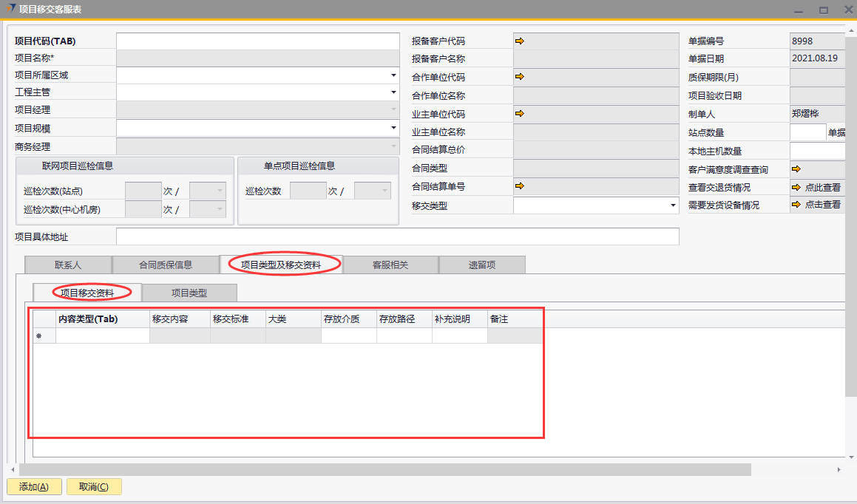This screenshot has height=504, width=857.
Task: Click the 客户满意度调查查询 arrow icon
Action: click(796, 169)
